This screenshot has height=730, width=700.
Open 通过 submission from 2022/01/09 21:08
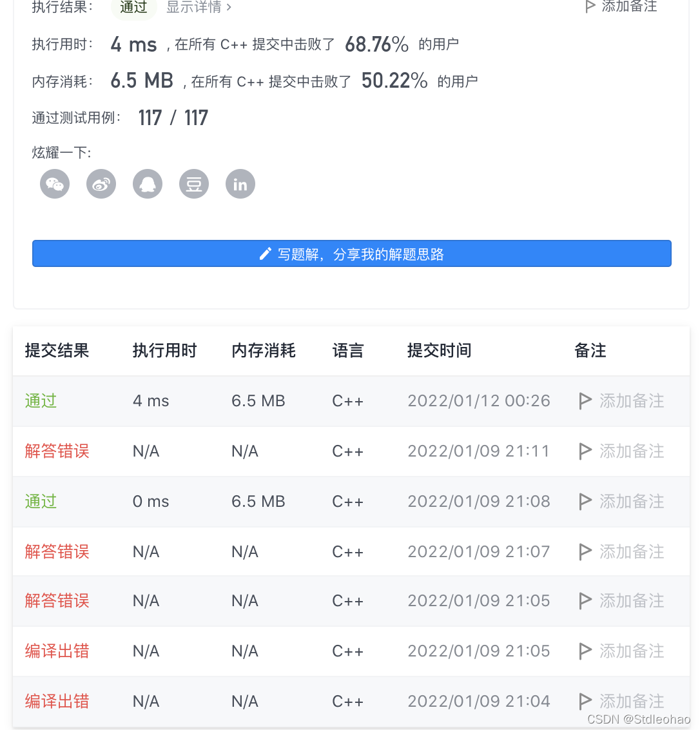pos(41,502)
